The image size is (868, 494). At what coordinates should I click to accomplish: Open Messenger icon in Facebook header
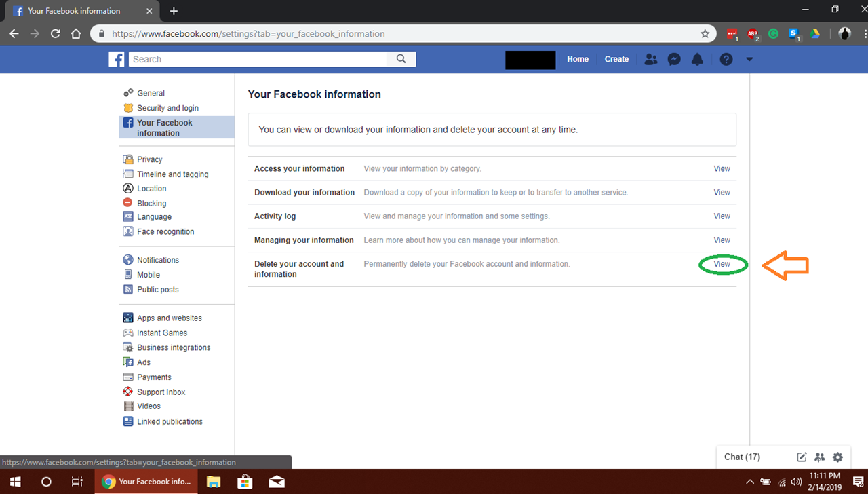coord(674,59)
